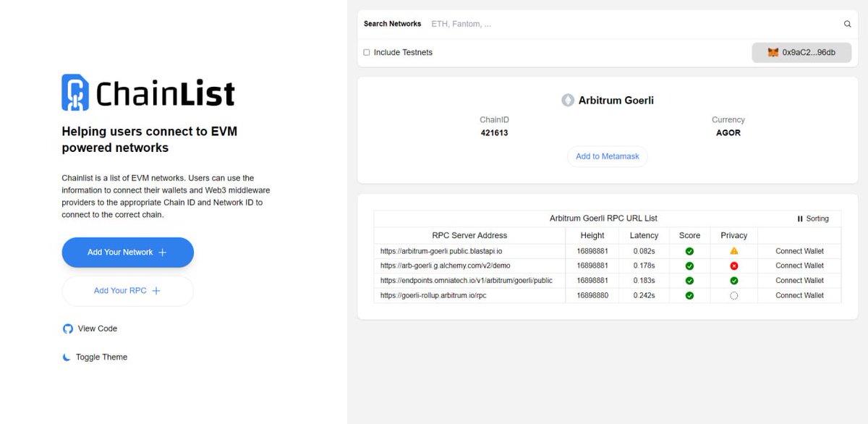This screenshot has width=868, height=424.
Task: Click green score check for blastapi row
Action: (x=689, y=251)
